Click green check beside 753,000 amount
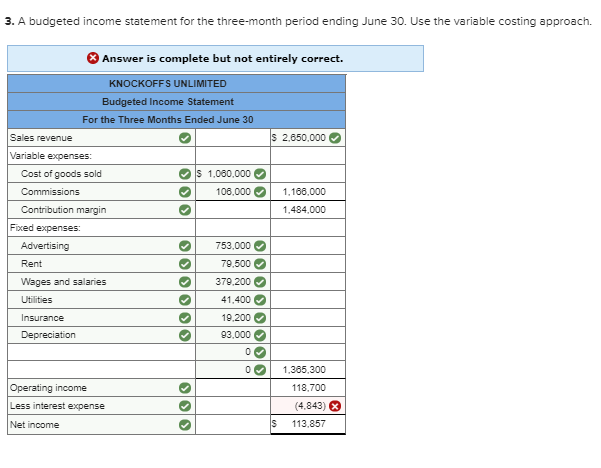The image size is (601, 468). click(x=260, y=246)
